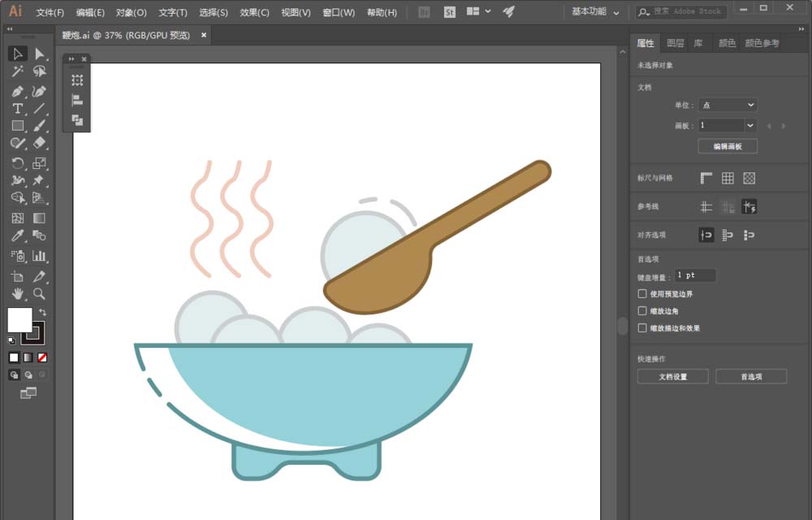812x520 pixels.
Task: Choose the Rotate tool
Action: [18, 163]
